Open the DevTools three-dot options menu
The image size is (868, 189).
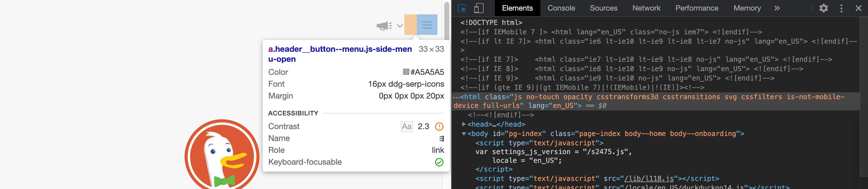pyautogui.click(x=841, y=8)
